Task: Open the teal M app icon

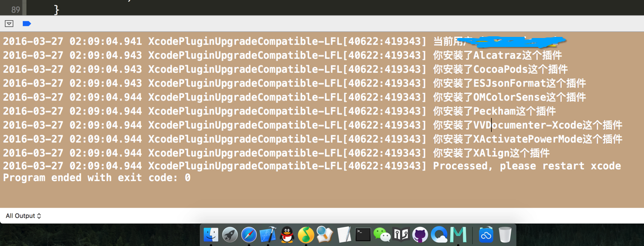Action: tap(458, 234)
